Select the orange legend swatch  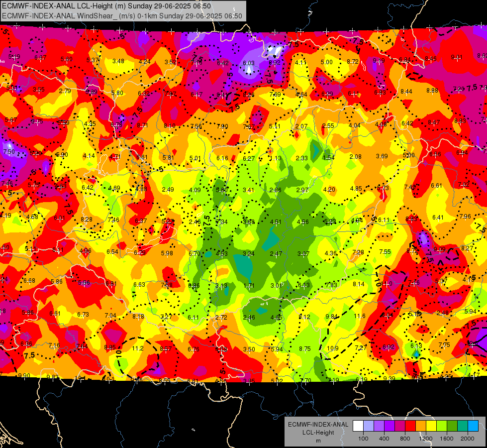[421, 426]
